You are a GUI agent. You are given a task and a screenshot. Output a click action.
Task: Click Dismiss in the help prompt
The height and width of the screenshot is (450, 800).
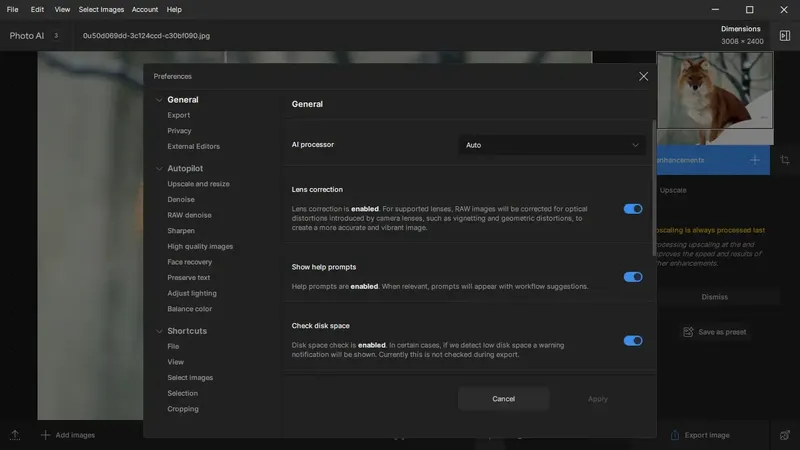(714, 297)
